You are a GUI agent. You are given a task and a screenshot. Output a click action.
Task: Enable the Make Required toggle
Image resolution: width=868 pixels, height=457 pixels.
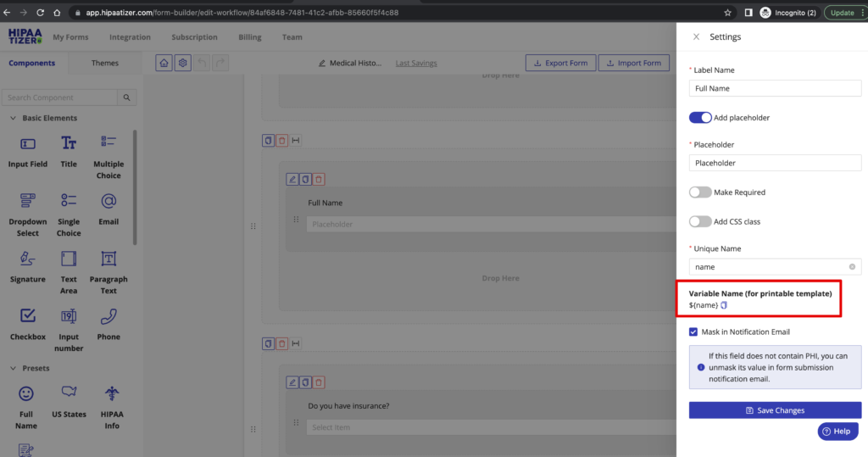[x=700, y=192]
